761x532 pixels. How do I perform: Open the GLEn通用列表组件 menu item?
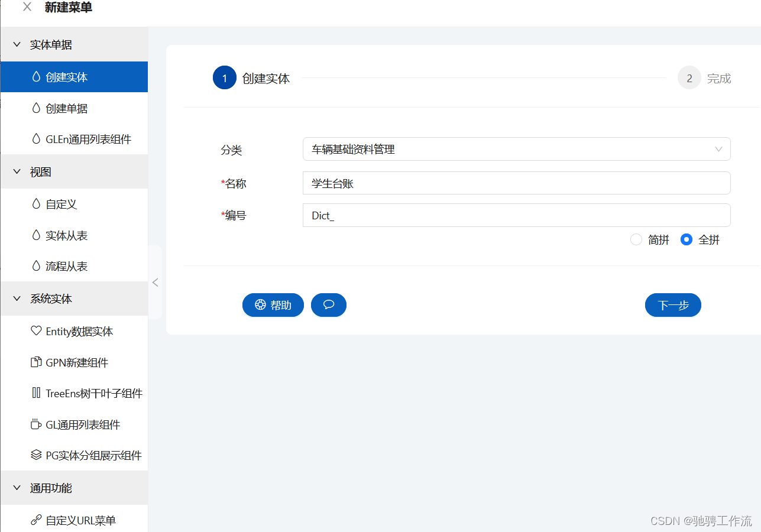74,139
